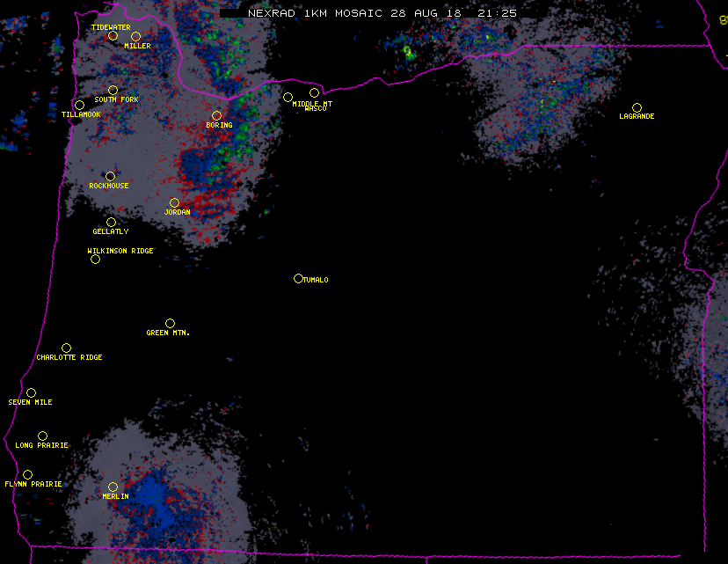Screen dimensions: 728x564
Task: Click the Boring station circle marker
Action: click(216, 115)
